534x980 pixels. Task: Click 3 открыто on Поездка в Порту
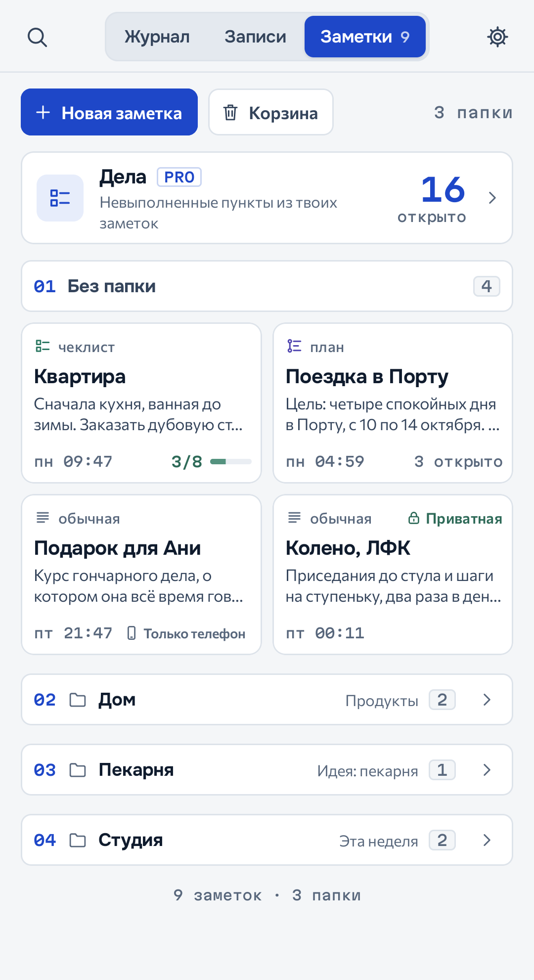[458, 461]
